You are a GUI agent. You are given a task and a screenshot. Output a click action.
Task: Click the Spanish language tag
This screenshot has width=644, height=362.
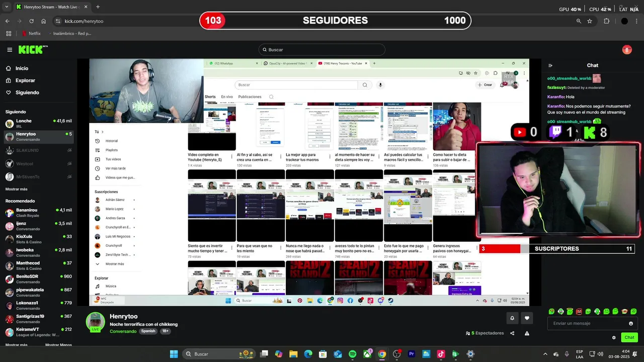tap(148, 331)
